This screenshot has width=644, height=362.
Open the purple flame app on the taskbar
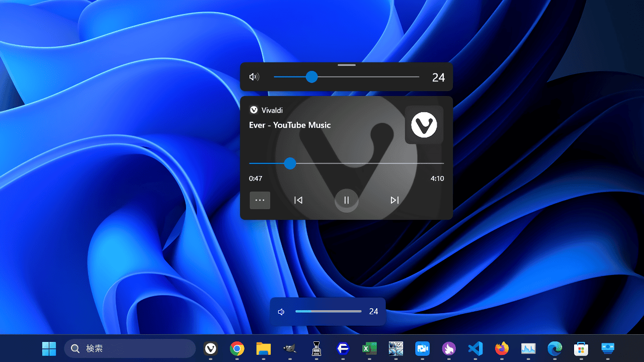point(449,348)
